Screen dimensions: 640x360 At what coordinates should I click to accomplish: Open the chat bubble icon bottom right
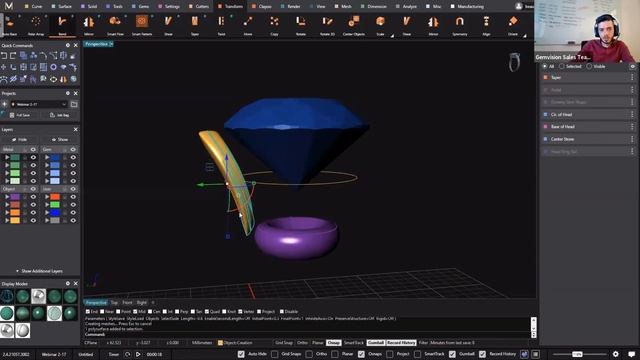point(631,354)
